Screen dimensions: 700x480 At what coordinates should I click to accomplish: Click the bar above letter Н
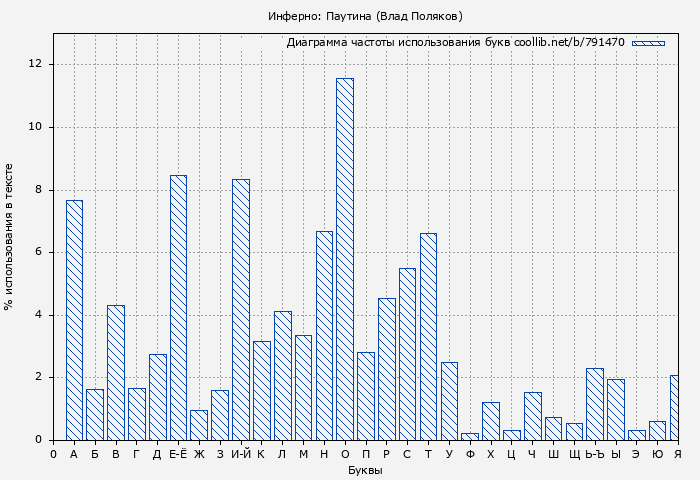[324, 335]
